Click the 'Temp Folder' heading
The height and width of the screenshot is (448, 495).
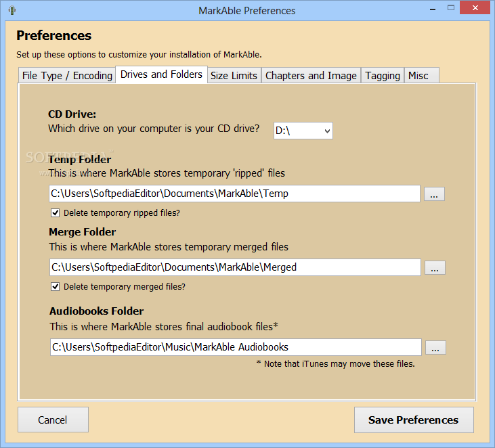pos(79,160)
